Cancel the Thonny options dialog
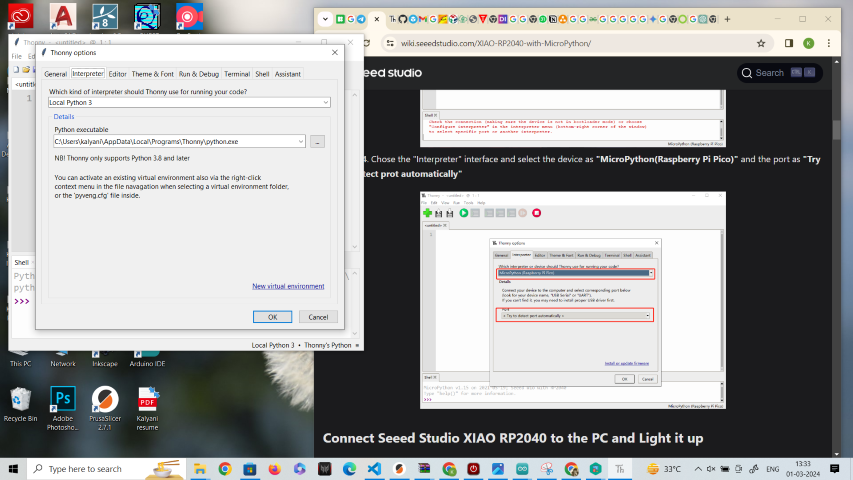853x480 pixels. 318,317
